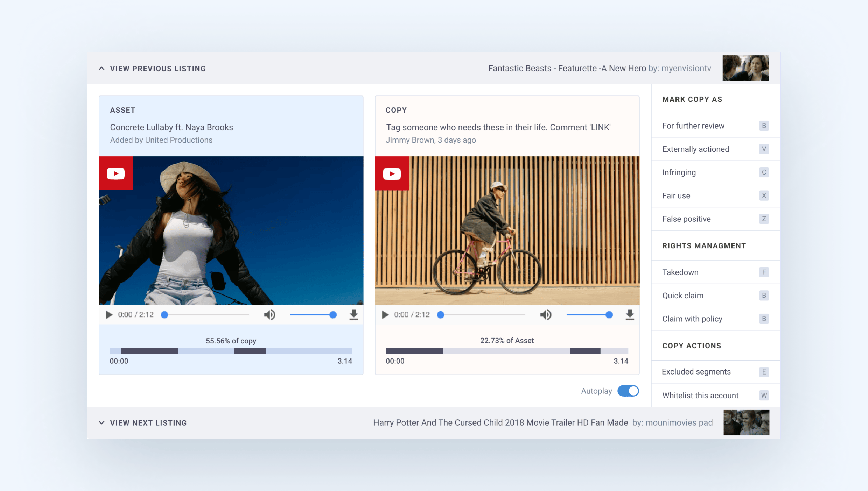Mute the Copy video speaker icon
Screen dimensions: 868x491
pyautogui.click(x=546, y=315)
